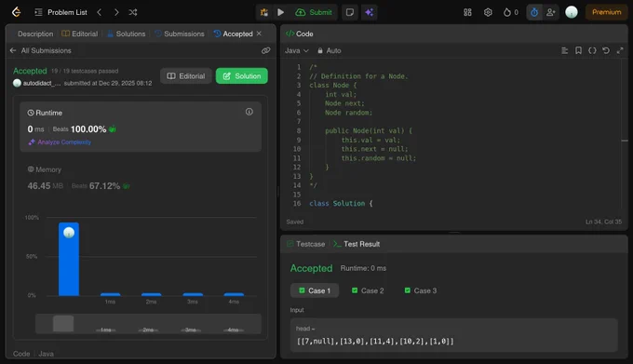Click Analyze Complexity link
633x364 pixels.
coord(60,142)
